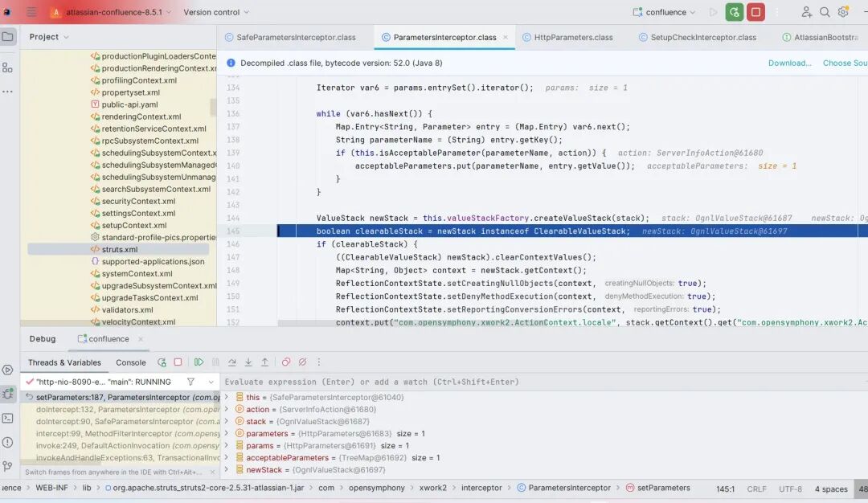Click Step Out in the debugger toolbar
868x503 pixels.
(x=264, y=362)
